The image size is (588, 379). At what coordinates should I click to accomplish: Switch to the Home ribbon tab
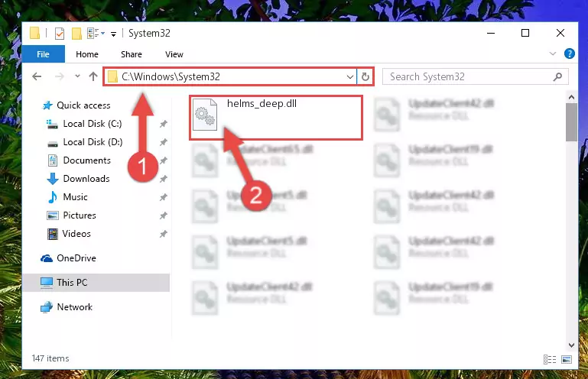point(87,54)
